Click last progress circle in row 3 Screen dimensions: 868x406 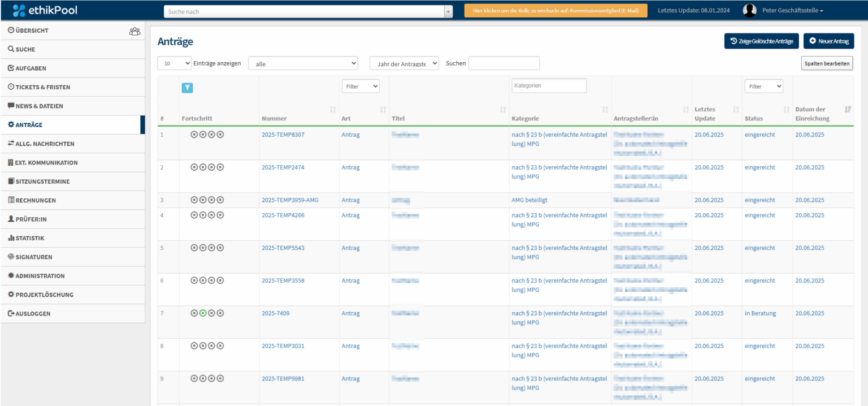click(x=220, y=200)
